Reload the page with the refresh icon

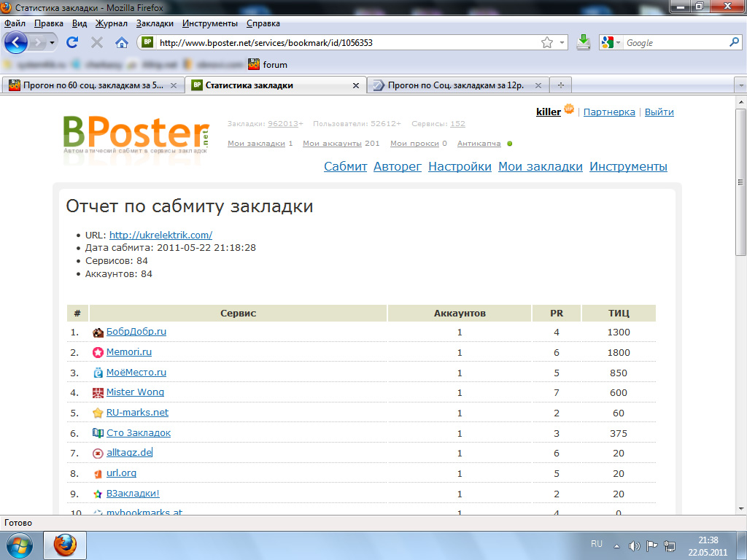(x=72, y=43)
